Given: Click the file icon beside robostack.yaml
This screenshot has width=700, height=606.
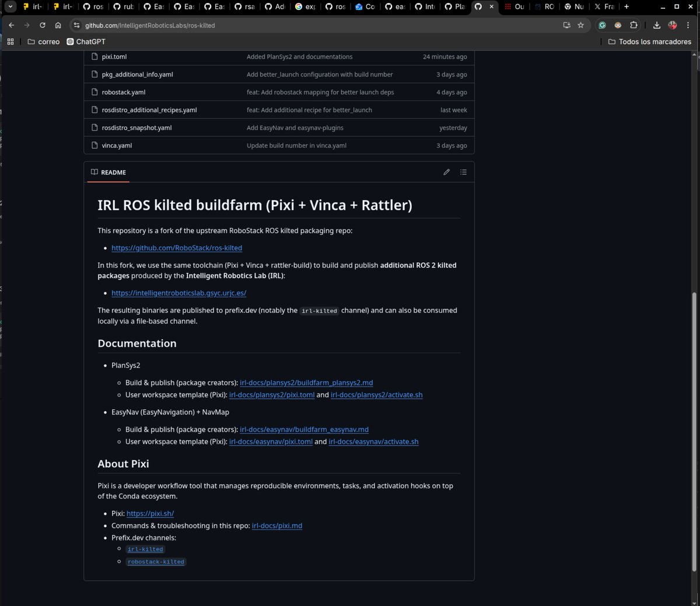Looking at the screenshot, I should (94, 92).
